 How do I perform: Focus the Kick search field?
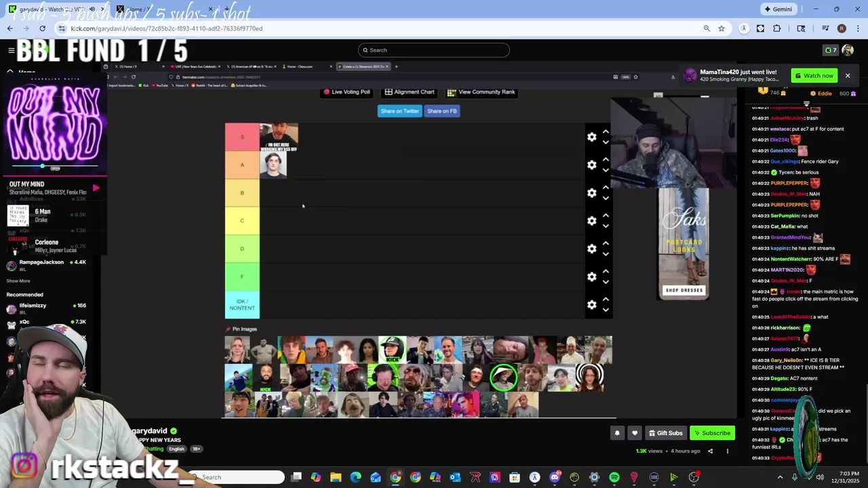click(x=434, y=50)
